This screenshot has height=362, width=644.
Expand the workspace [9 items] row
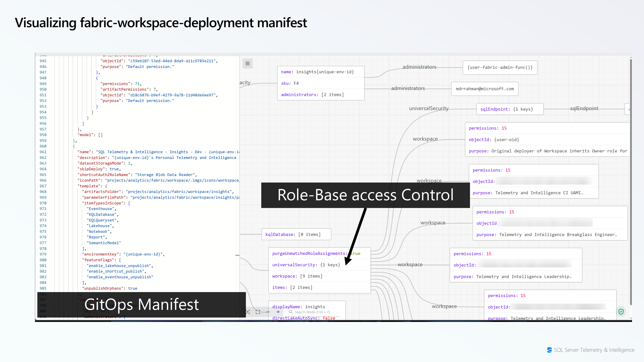(297, 276)
